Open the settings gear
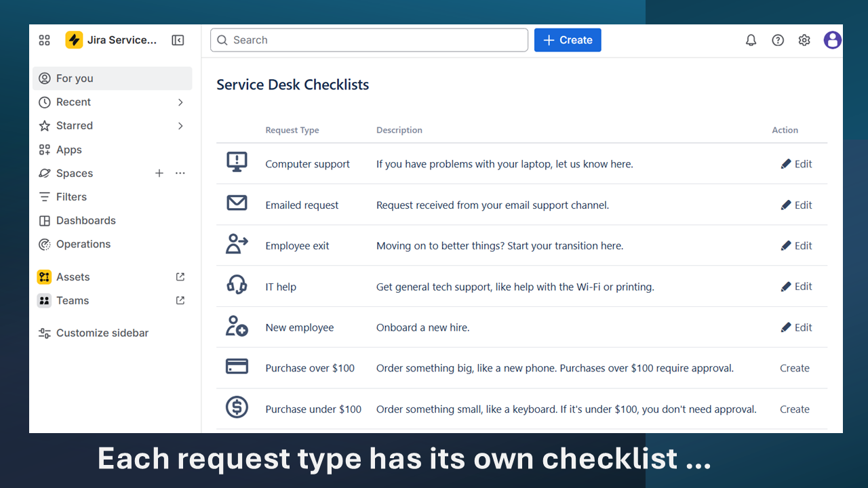 pos(804,40)
